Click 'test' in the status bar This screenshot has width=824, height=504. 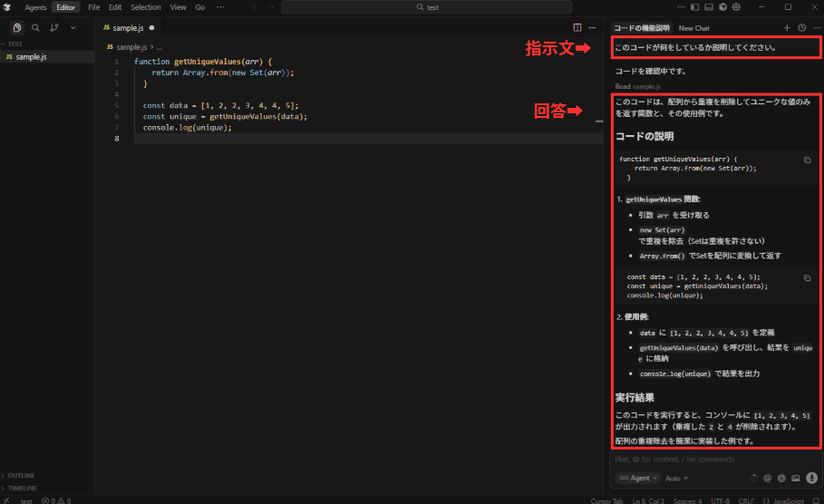26,501
